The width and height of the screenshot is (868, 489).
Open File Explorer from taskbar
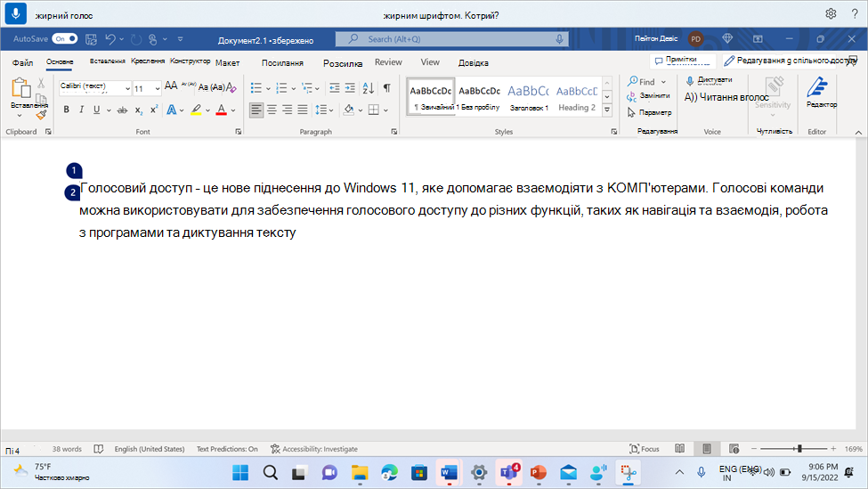pos(360,473)
